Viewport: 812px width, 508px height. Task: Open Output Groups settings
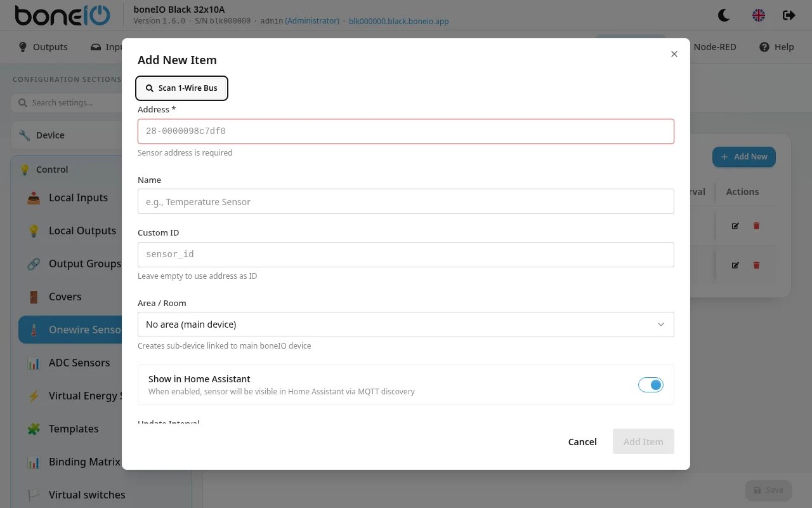tap(70, 264)
